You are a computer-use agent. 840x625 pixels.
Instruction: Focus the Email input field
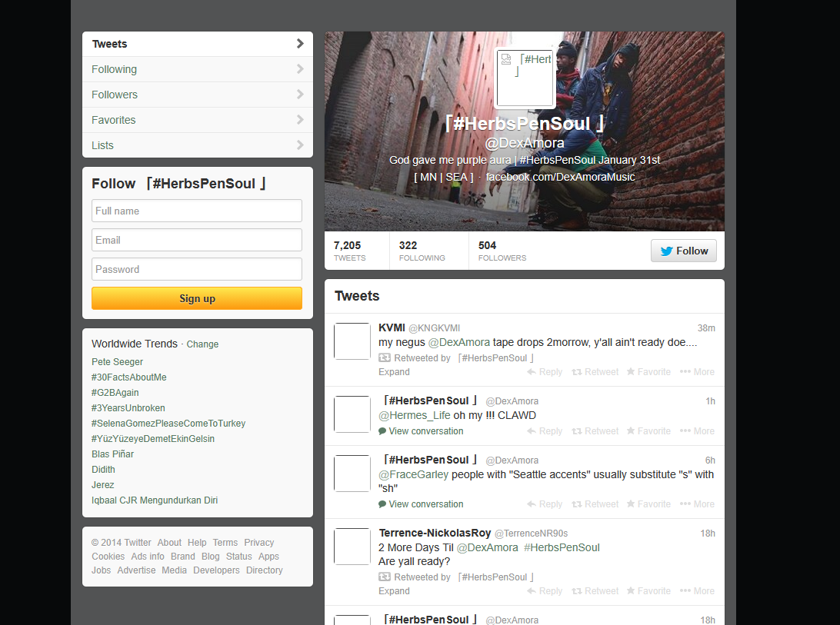point(197,240)
